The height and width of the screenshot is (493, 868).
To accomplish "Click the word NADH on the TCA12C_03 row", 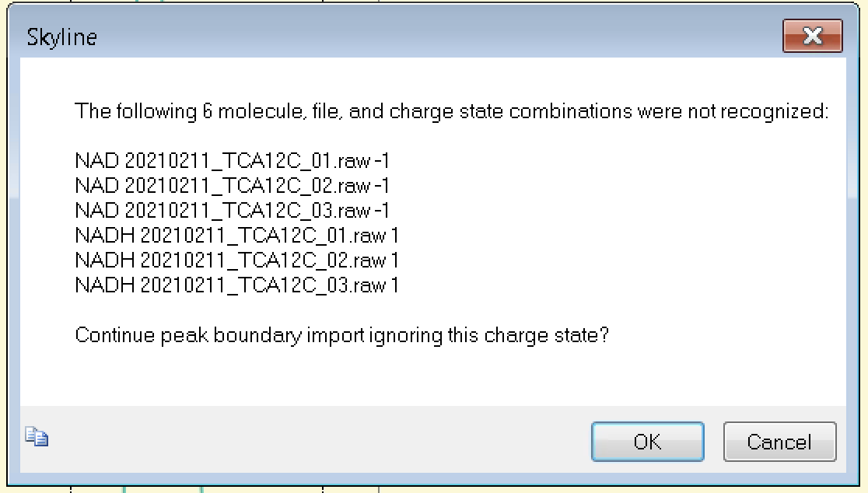I will 104,285.
